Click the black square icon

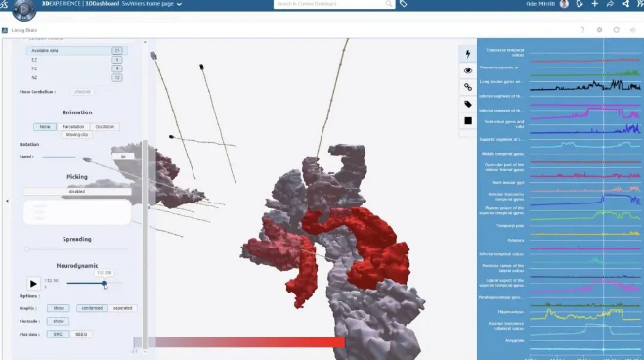coord(468,121)
